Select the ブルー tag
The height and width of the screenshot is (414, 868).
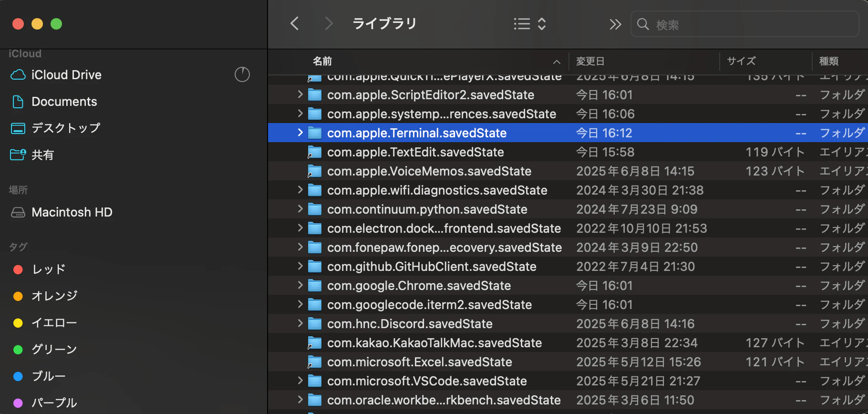[48, 376]
